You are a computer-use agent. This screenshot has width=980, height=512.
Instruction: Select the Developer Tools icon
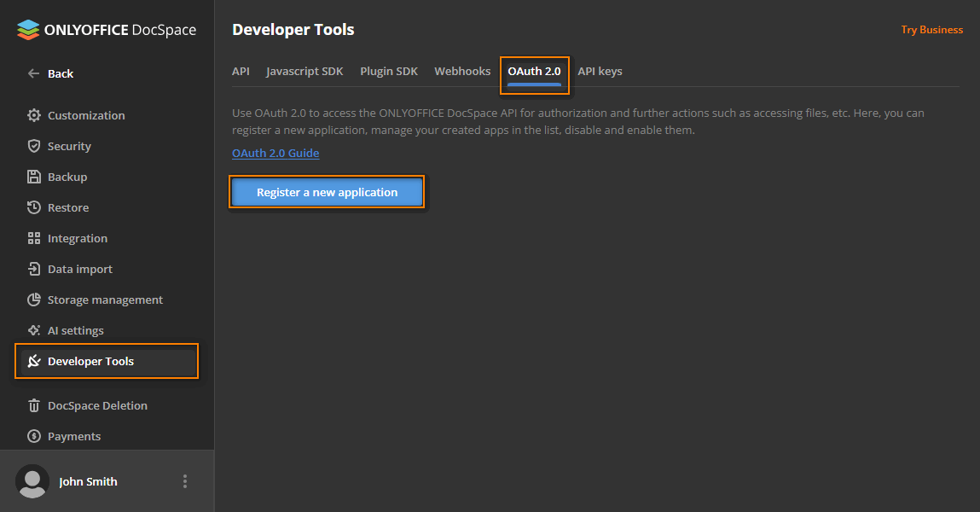[34, 361]
